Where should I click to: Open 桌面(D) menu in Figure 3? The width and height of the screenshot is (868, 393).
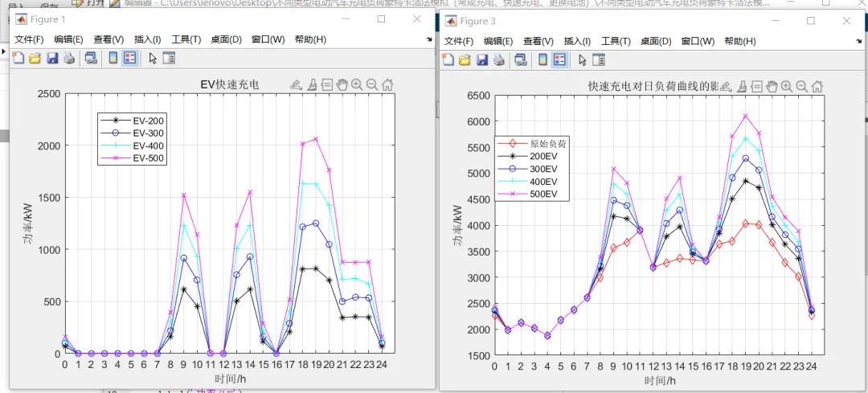[656, 42]
